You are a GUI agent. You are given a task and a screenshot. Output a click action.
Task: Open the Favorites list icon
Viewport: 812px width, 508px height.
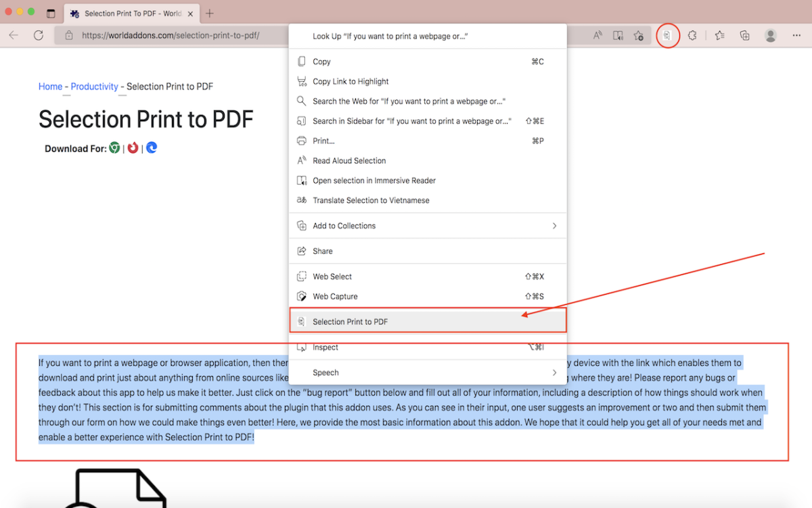pyautogui.click(x=719, y=35)
